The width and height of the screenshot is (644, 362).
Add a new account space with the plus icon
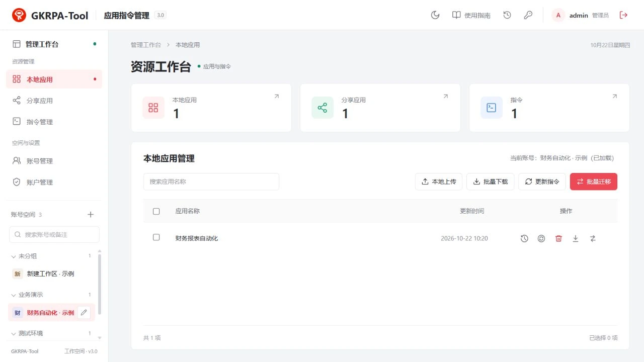91,215
